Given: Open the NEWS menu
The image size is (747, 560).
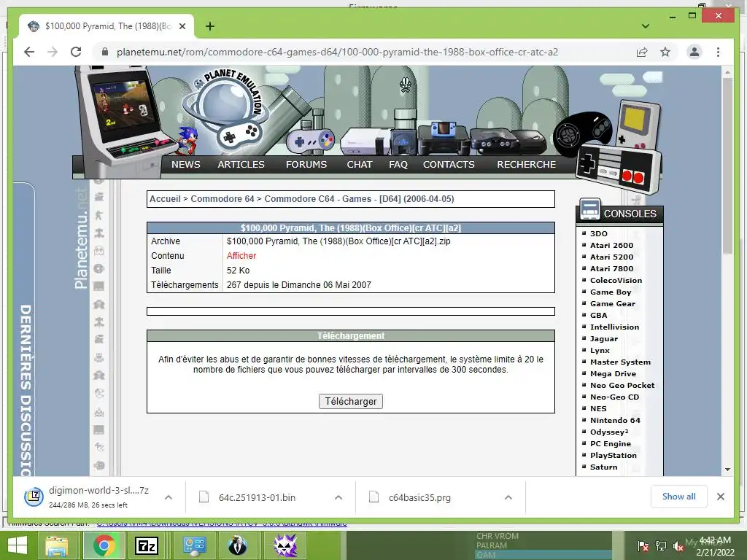Looking at the screenshot, I should (x=186, y=164).
